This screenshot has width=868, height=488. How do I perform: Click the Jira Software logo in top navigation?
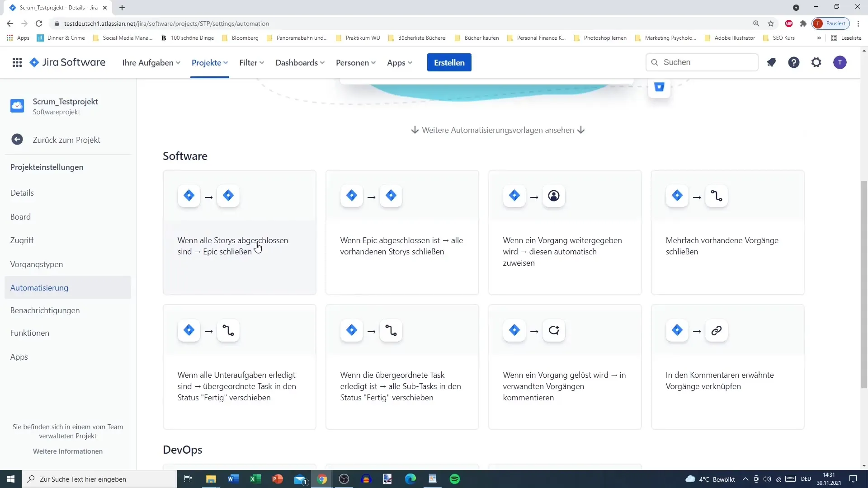(67, 62)
